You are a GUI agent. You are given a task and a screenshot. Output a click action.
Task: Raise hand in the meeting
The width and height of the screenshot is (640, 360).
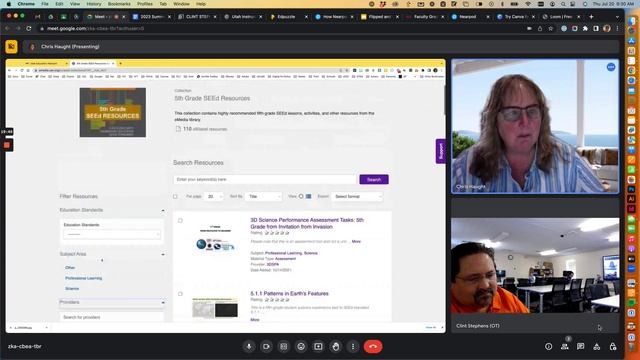336,347
